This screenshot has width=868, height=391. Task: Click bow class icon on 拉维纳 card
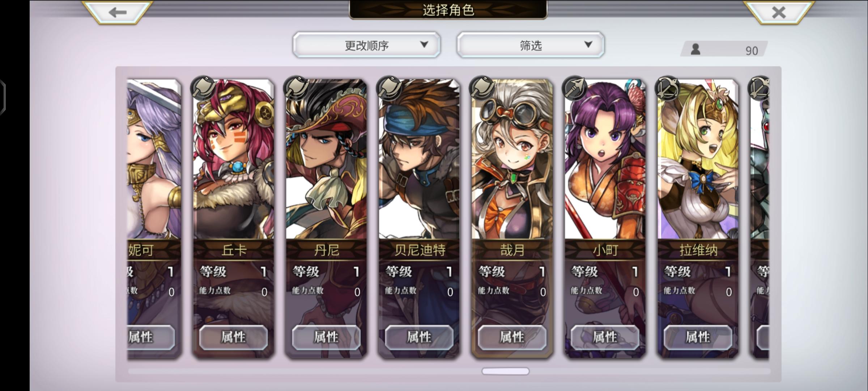coord(668,88)
